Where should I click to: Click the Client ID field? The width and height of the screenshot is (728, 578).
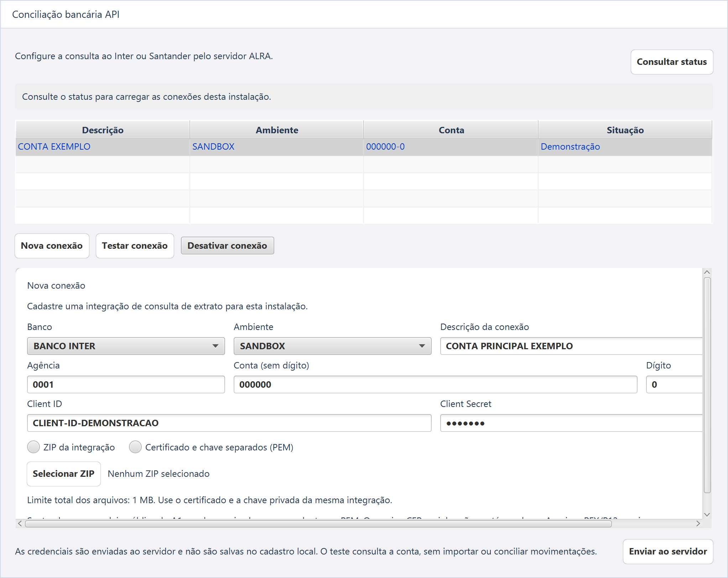229,423
